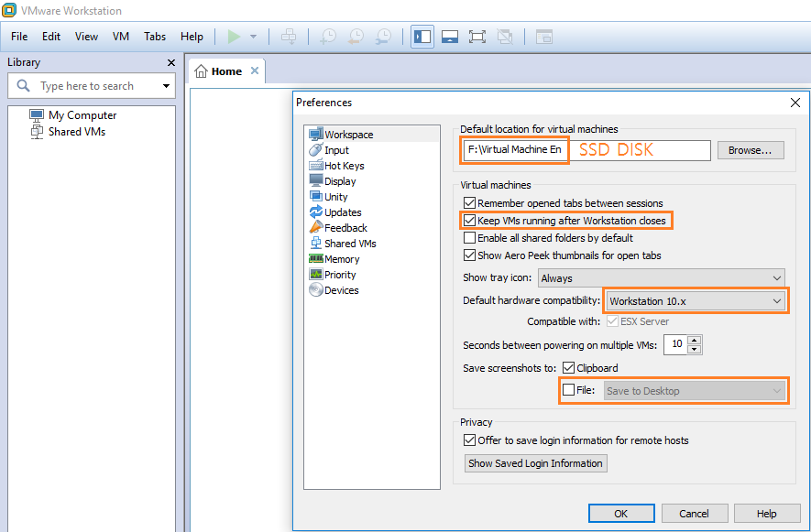This screenshot has width=811, height=532.
Task: Close the Preferences dialog
Action: click(795, 103)
